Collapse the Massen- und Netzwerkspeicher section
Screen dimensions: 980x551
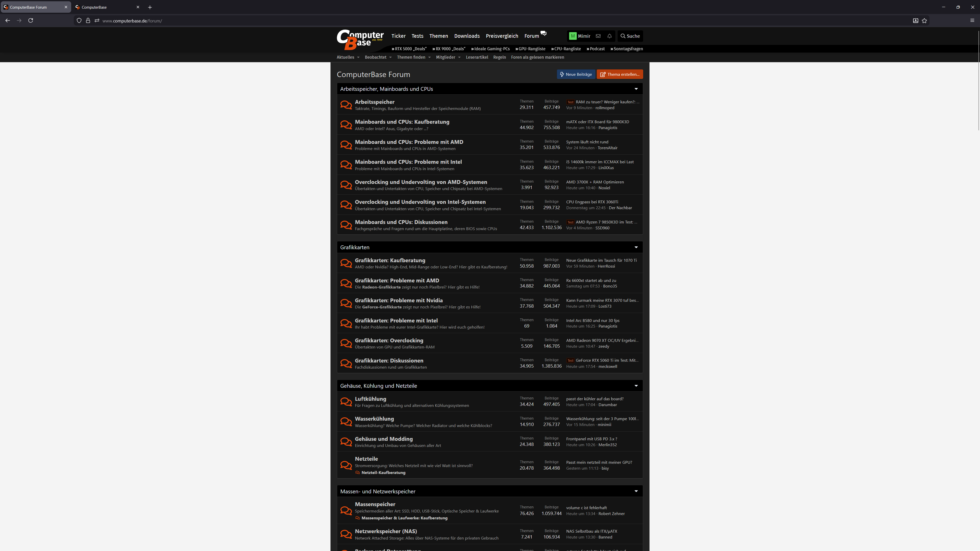636,491
